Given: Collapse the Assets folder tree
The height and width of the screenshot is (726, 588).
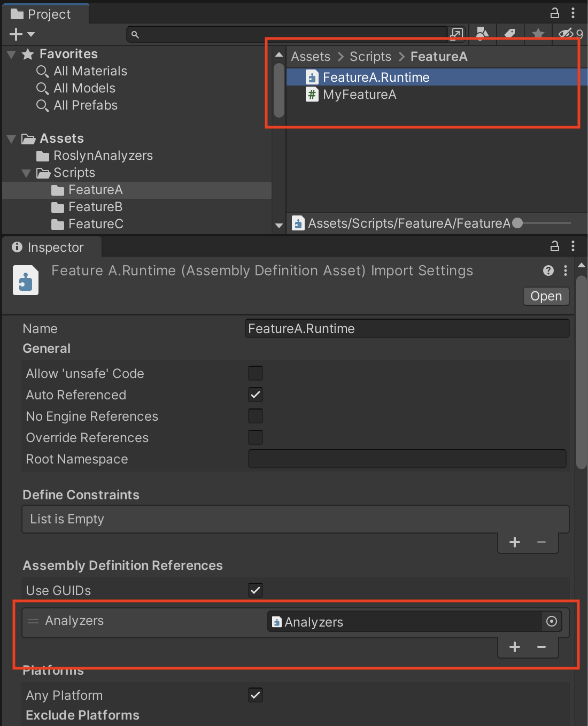Looking at the screenshot, I should [x=11, y=139].
